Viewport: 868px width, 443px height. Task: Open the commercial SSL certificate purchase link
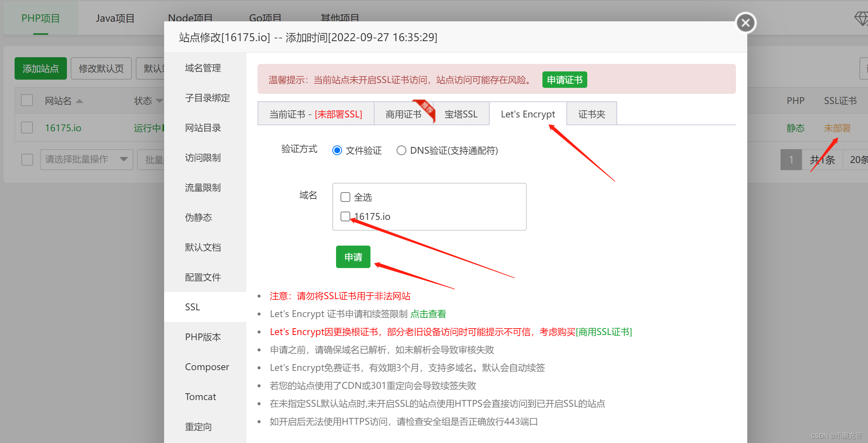point(604,332)
